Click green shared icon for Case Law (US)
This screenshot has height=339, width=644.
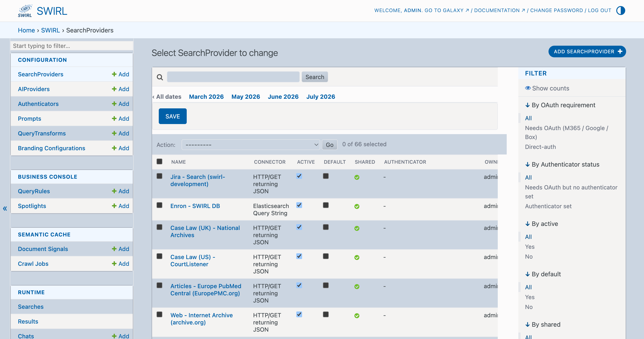click(357, 257)
